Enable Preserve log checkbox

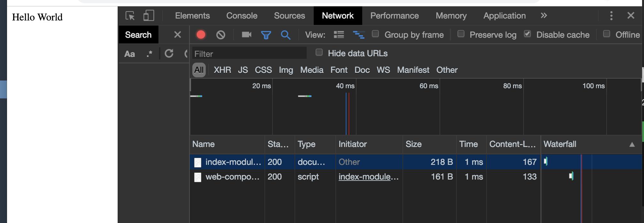[461, 34]
